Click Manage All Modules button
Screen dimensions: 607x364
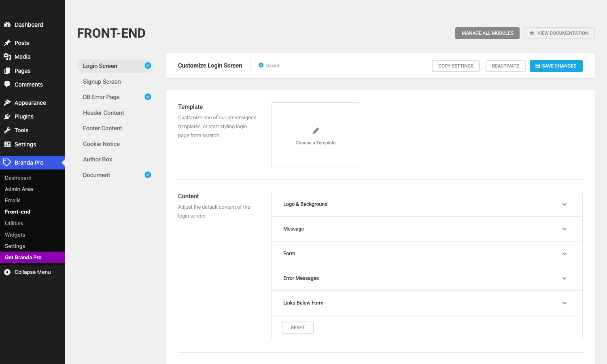click(x=487, y=33)
